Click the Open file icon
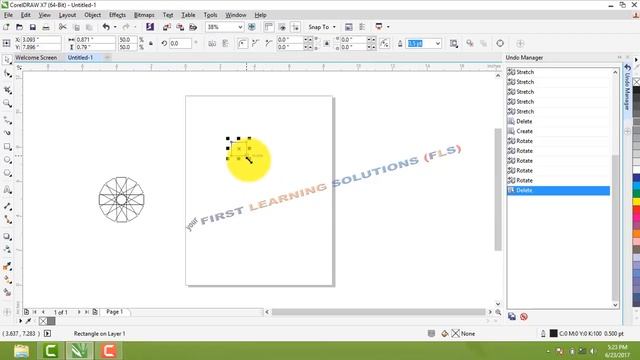This screenshot has width=640, height=360. pos(19,27)
